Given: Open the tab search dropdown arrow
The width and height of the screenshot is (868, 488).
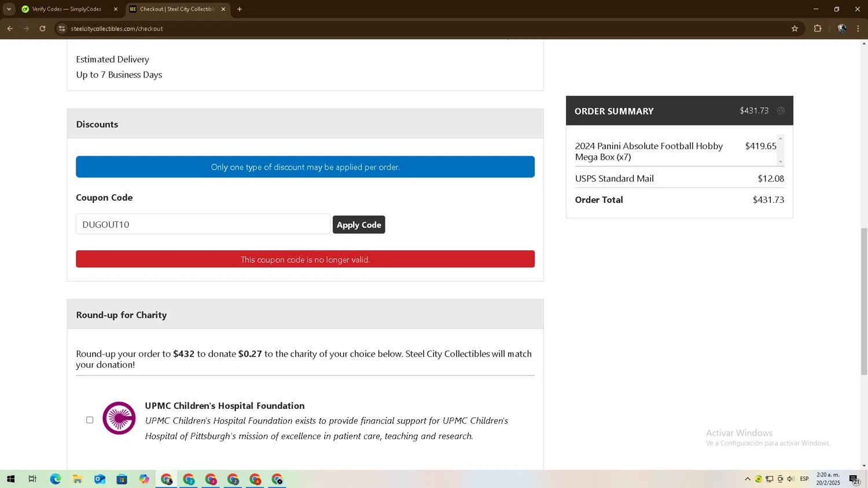Looking at the screenshot, I should point(9,9).
